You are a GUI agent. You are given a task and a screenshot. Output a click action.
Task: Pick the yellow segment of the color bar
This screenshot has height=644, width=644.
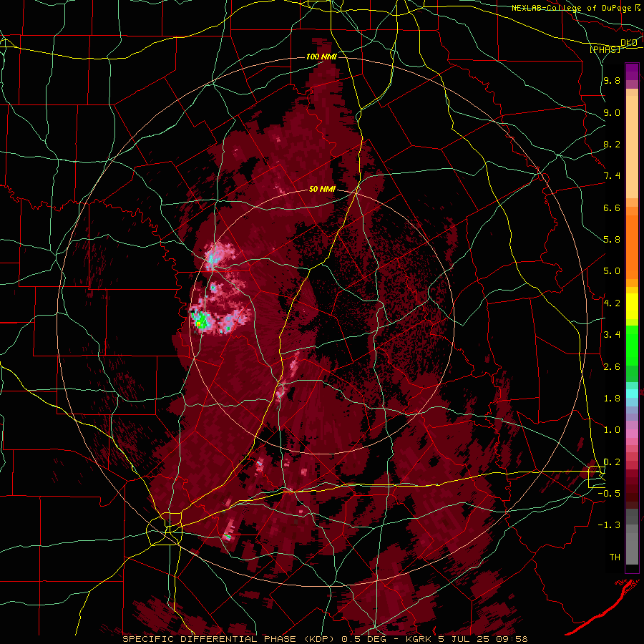click(x=632, y=306)
